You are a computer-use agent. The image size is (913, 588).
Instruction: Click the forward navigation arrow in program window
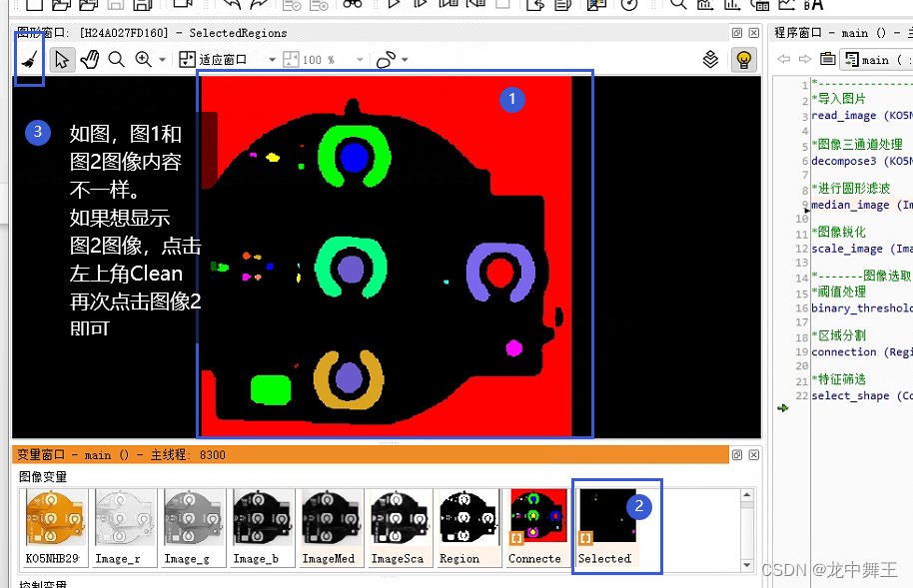pos(804,59)
